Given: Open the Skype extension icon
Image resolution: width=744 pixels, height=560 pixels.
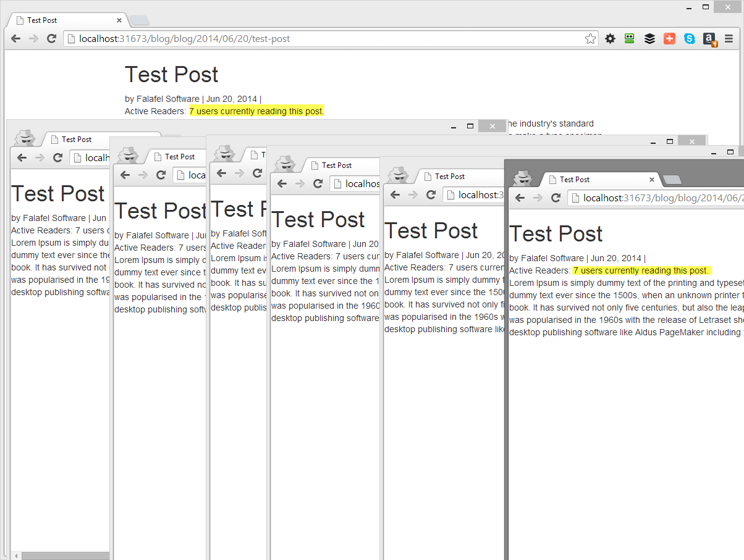Looking at the screenshot, I should 690,38.
